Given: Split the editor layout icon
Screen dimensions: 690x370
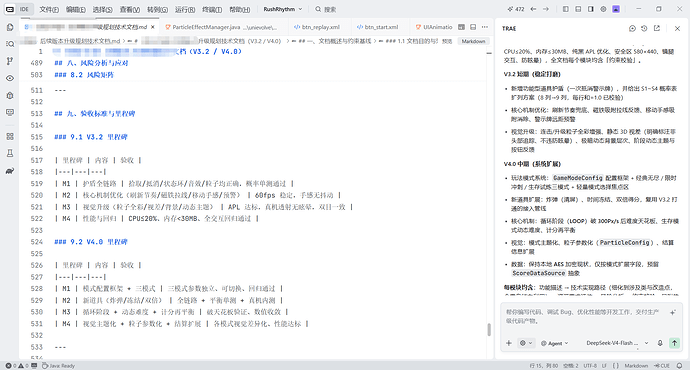Looking at the screenshot, I should click(x=473, y=27).
